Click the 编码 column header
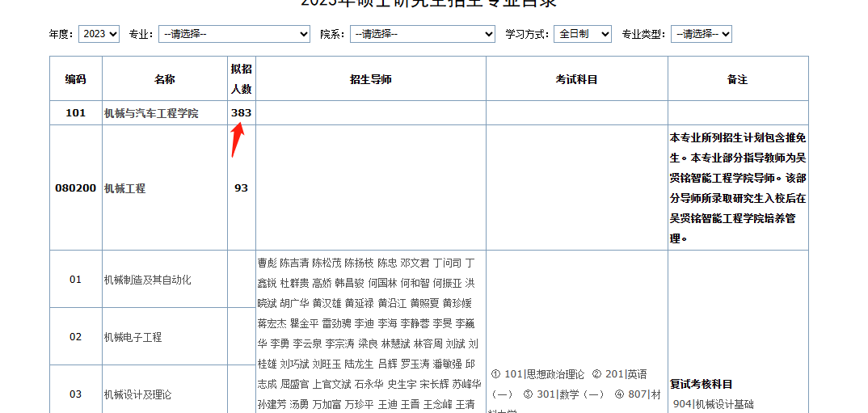Viewport: 868px width, 413px height. (75, 79)
